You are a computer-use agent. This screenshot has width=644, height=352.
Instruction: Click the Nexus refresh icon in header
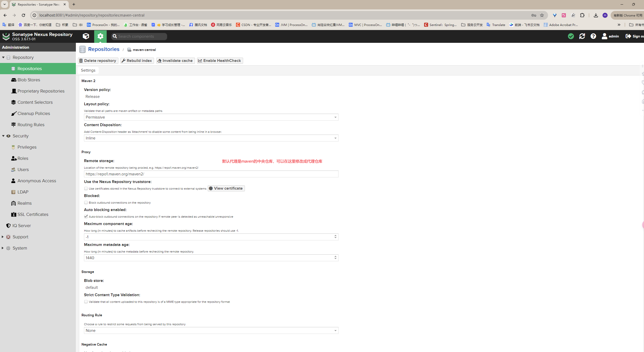click(x=582, y=36)
